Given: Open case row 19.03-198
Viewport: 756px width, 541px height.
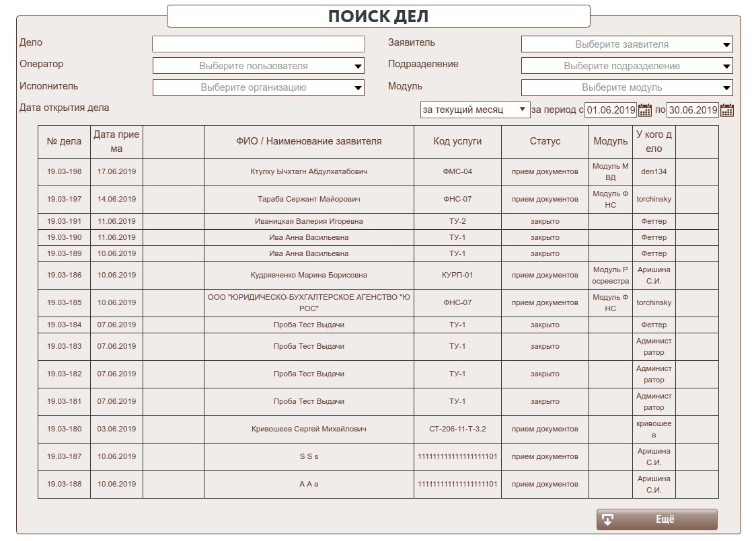Looking at the screenshot, I should [64, 171].
